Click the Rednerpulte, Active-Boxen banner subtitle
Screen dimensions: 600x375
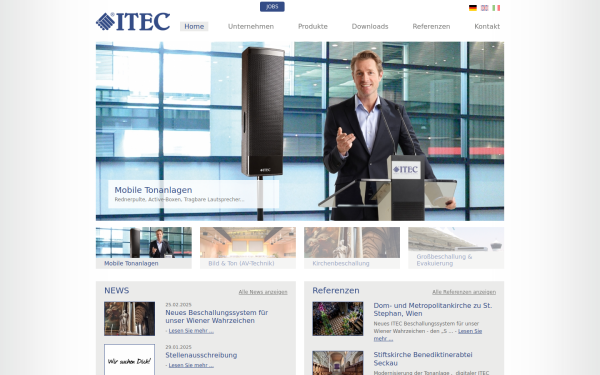pyautogui.click(x=179, y=199)
